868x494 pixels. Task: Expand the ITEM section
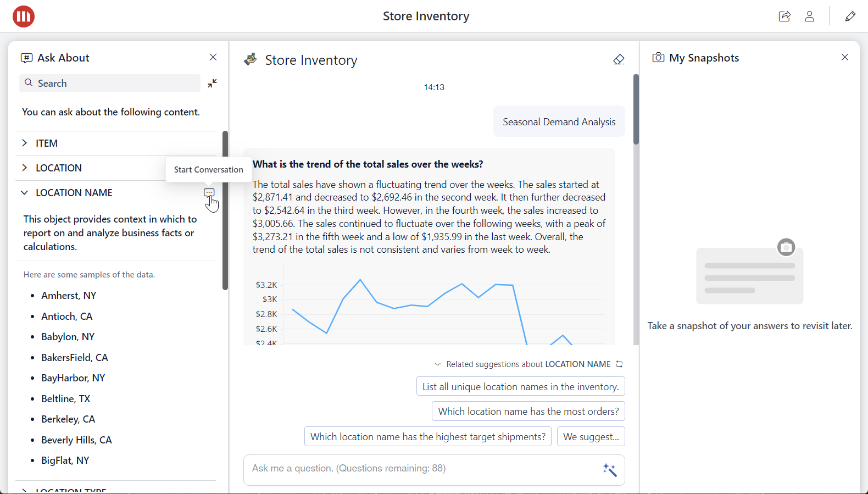(x=25, y=143)
